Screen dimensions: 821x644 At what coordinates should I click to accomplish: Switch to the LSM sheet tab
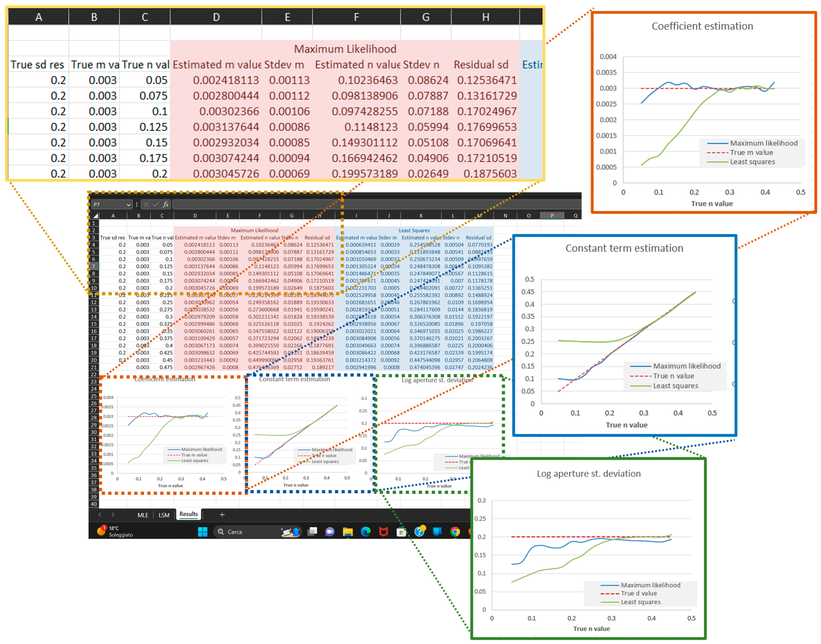(164, 515)
